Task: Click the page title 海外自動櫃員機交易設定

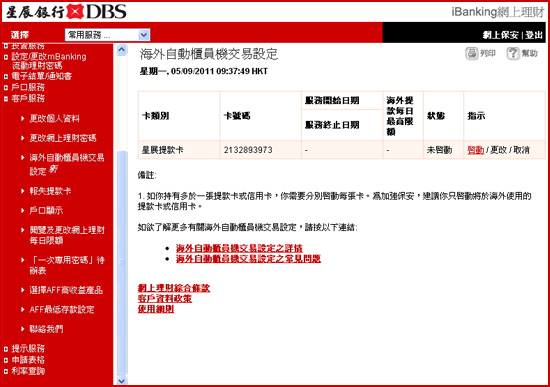Action: point(209,54)
